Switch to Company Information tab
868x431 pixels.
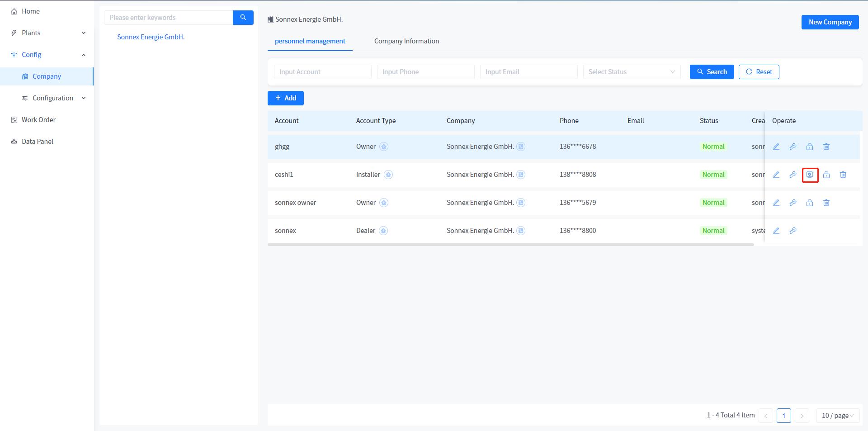point(406,41)
